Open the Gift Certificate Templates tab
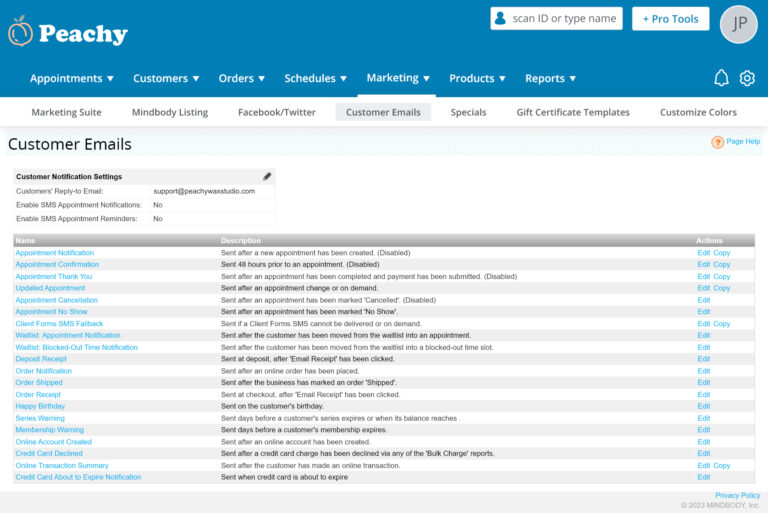768x513 pixels. (x=573, y=112)
